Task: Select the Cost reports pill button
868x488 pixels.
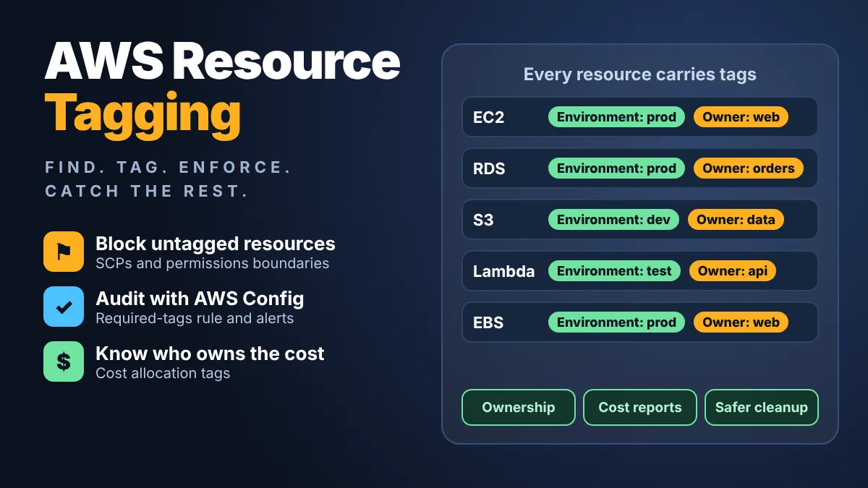Action: click(640, 407)
